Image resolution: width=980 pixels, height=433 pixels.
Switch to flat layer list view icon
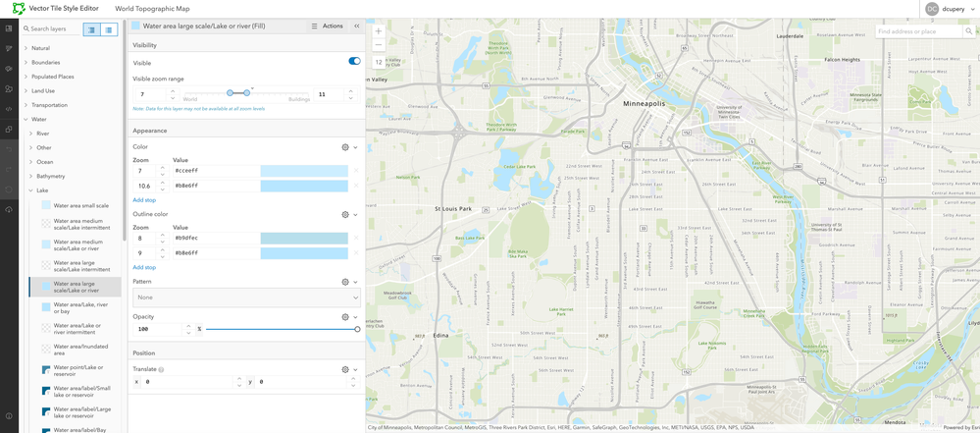(109, 29)
